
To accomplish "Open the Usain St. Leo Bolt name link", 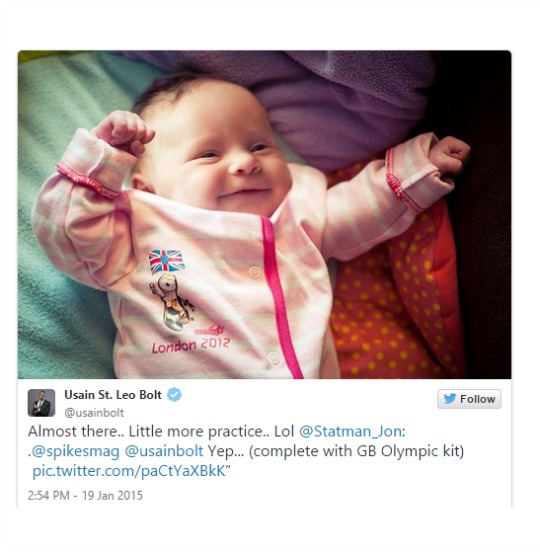I will pos(113,395).
